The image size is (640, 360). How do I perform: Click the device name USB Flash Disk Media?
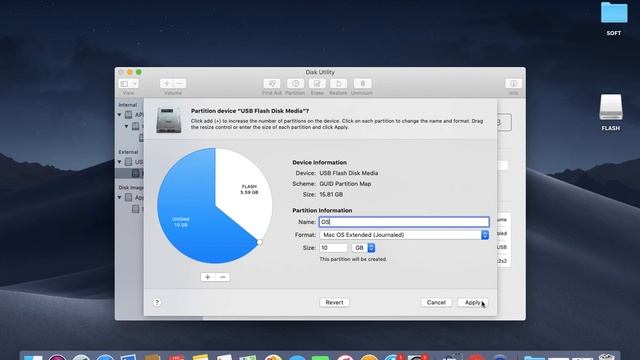(x=349, y=173)
